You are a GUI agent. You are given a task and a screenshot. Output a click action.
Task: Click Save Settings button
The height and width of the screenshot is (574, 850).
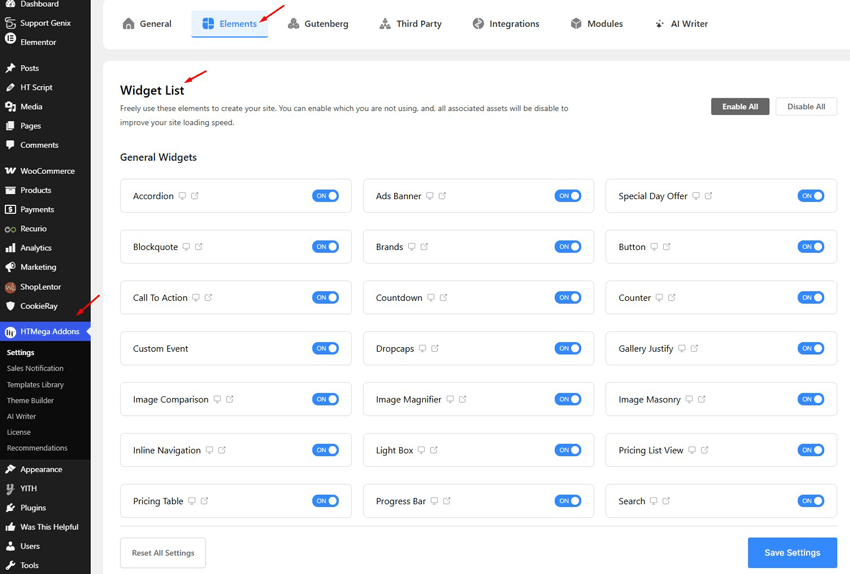tap(792, 553)
